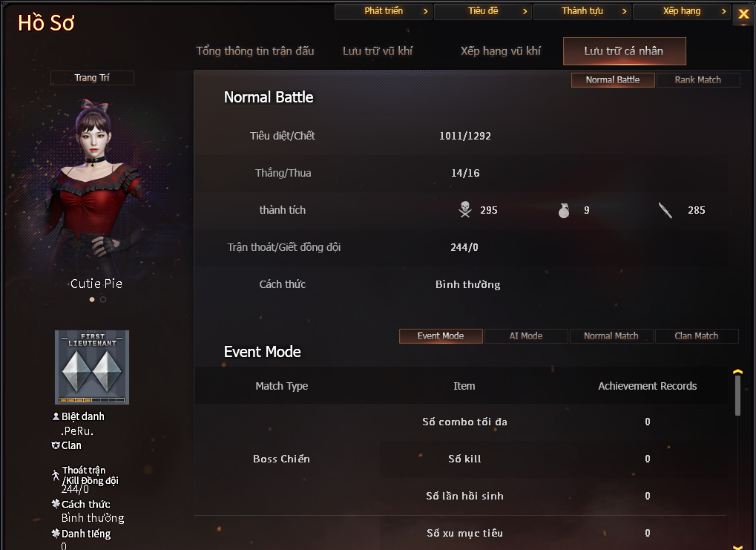The height and width of the screenshot is (550, 756).
Task: Expand the Phát triển menu arrow
Action: (425, 11)
